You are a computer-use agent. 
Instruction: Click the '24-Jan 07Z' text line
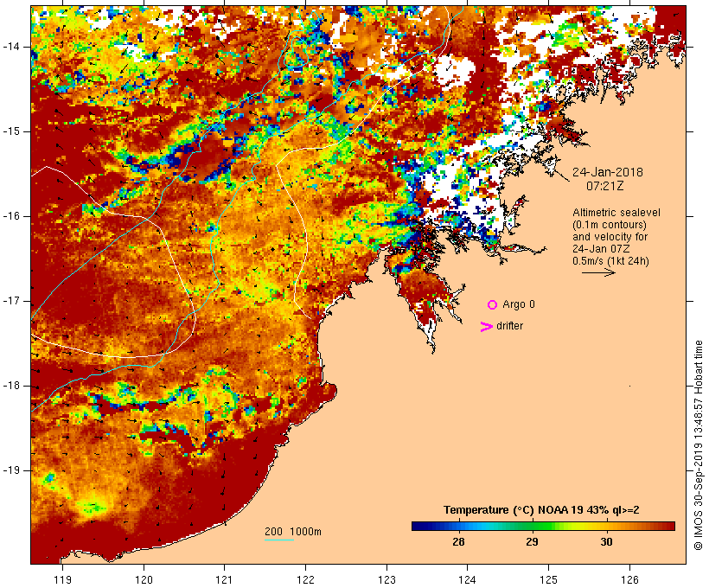pos(601,249)
